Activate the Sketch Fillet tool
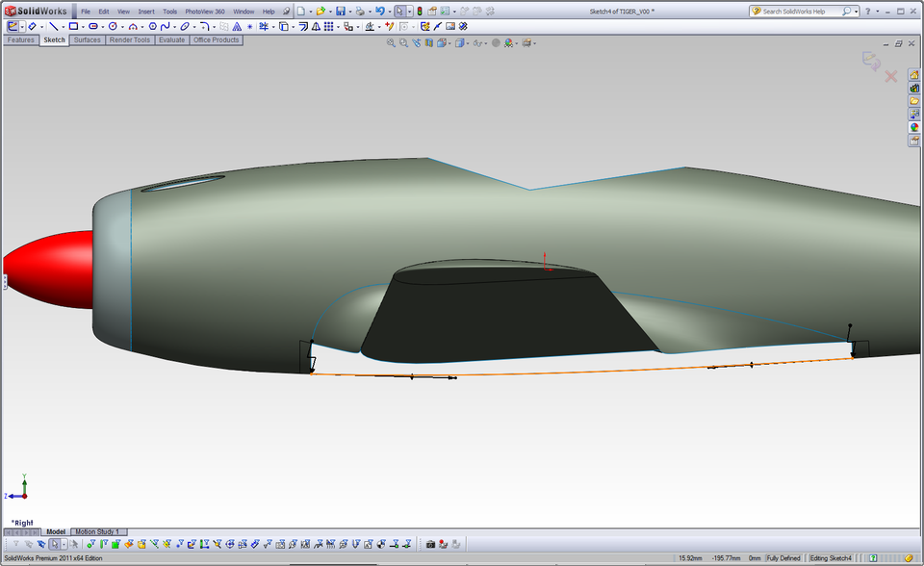The height and width of the screenshot is (566, 924). pyautogui.click(x=204, y=26)
